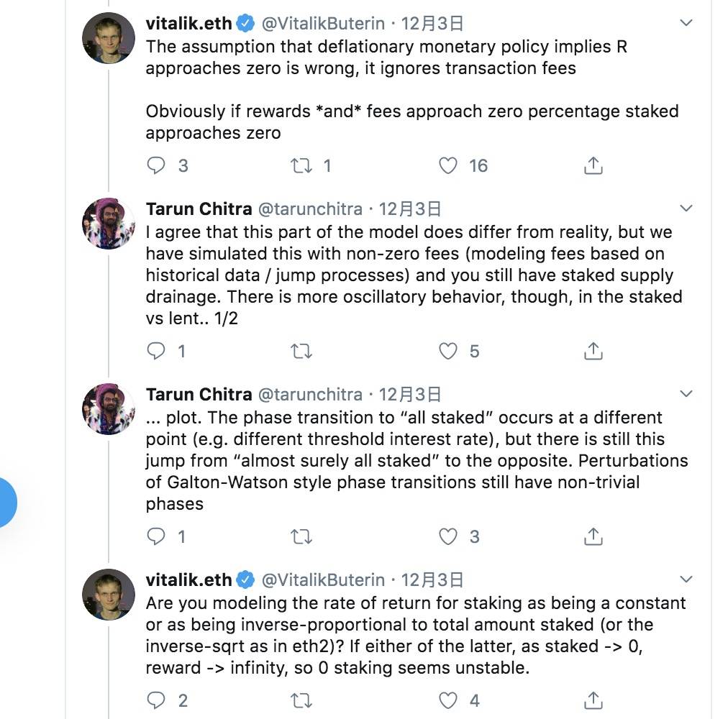Reply to Tarun's Galton-Watson phase transitions tweet
Viewport: 728px width, 719px height.
click(x=156, y=536)
